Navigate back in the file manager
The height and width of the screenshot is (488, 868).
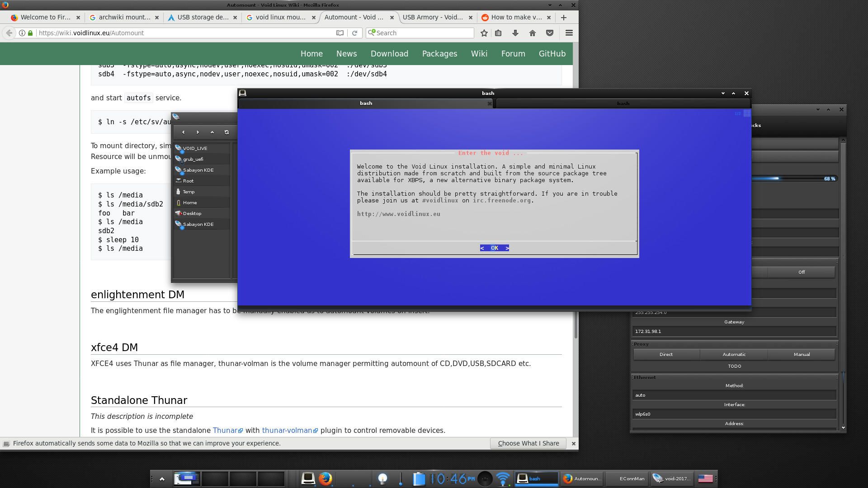(183, 132)
